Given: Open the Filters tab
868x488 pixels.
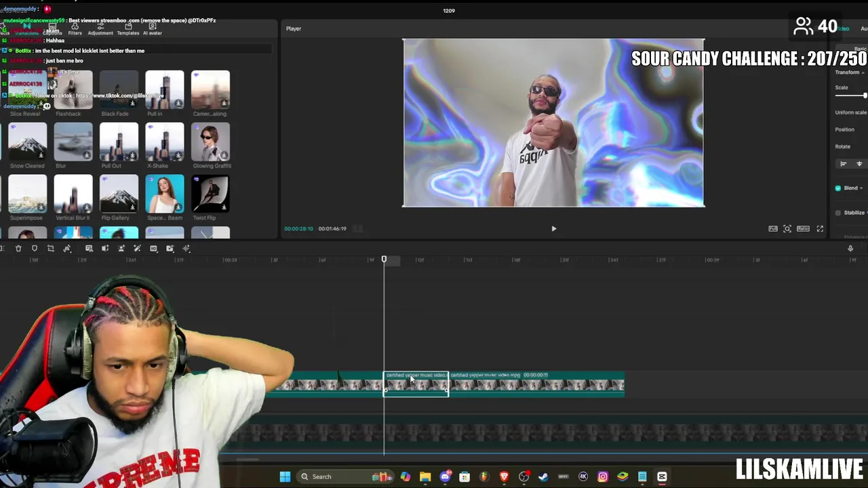Looking at the screenshot, I should pos(75,29).
